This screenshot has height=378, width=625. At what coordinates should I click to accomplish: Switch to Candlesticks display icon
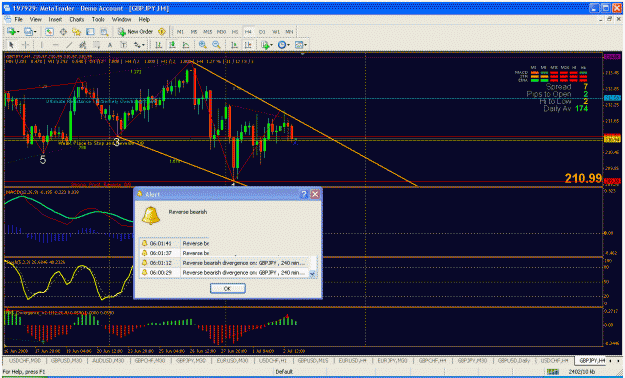coord(172,45)
